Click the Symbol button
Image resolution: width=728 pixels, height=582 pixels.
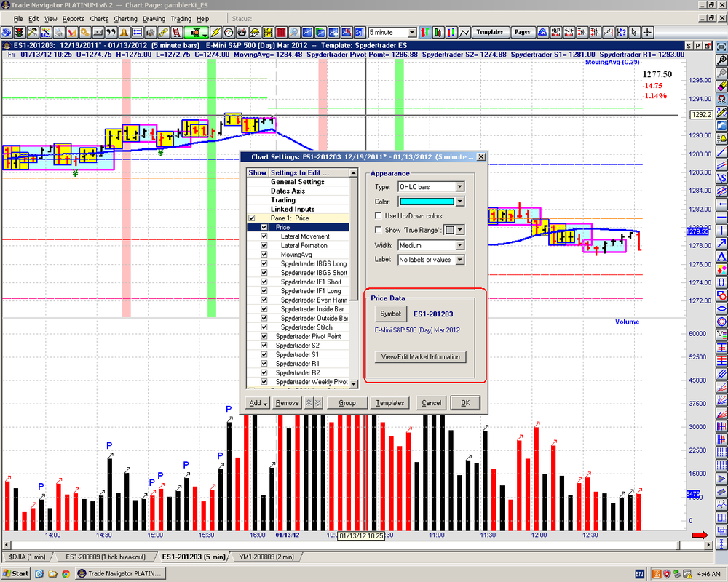pos(391,314)
